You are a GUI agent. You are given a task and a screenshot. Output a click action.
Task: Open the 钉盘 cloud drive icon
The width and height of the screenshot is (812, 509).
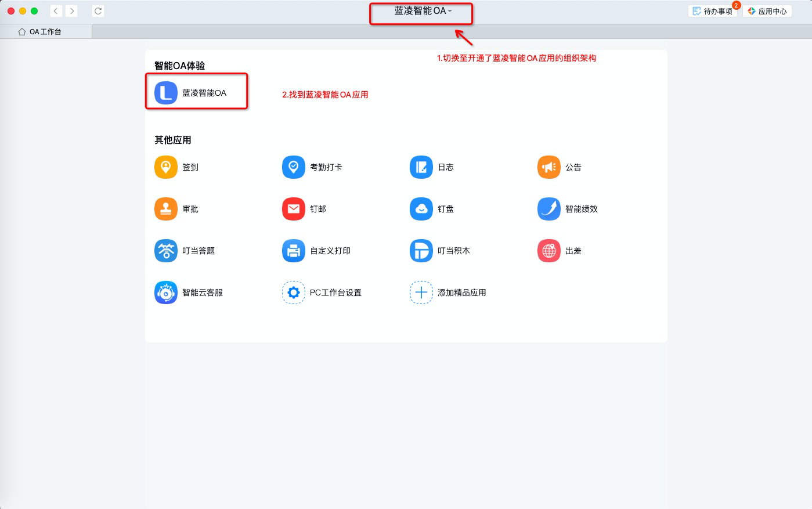[421, 209]
